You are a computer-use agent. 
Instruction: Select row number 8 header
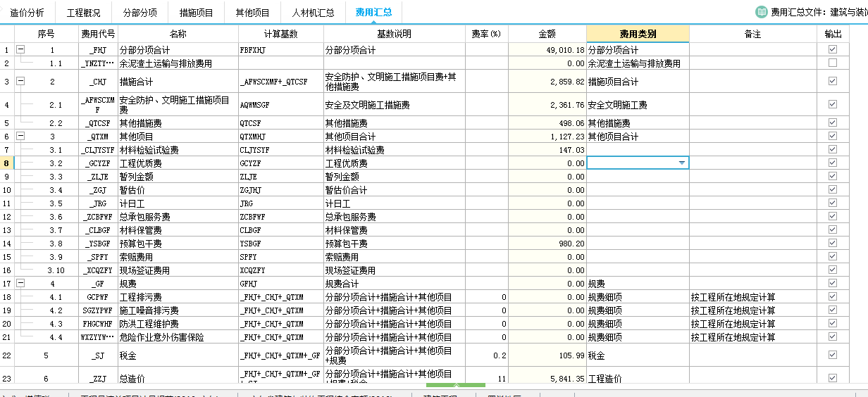pyautogui.click(x=7, y=163)
